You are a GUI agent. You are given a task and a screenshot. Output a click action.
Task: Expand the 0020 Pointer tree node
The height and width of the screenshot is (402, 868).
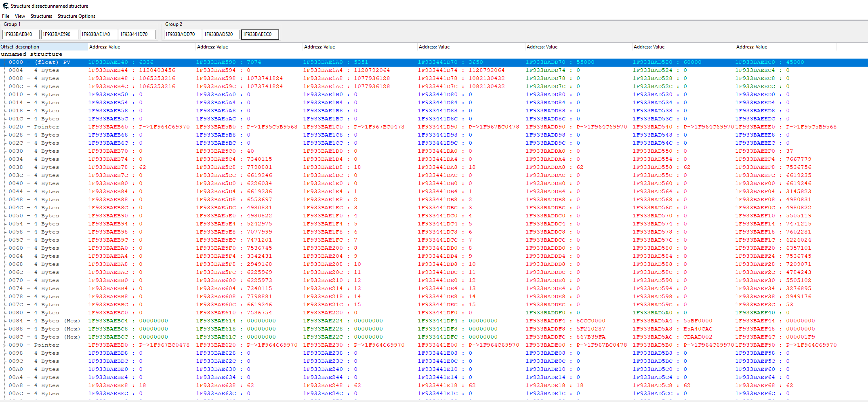pos(4,127)
